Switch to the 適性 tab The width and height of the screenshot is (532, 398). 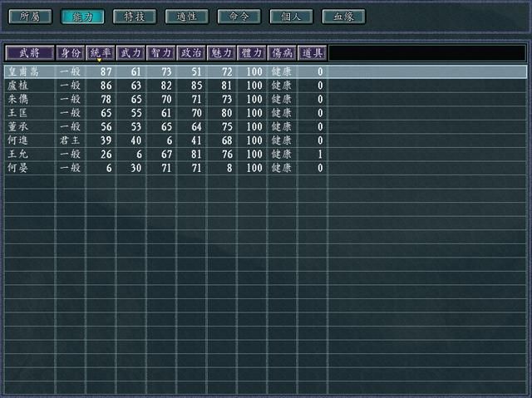186,17
